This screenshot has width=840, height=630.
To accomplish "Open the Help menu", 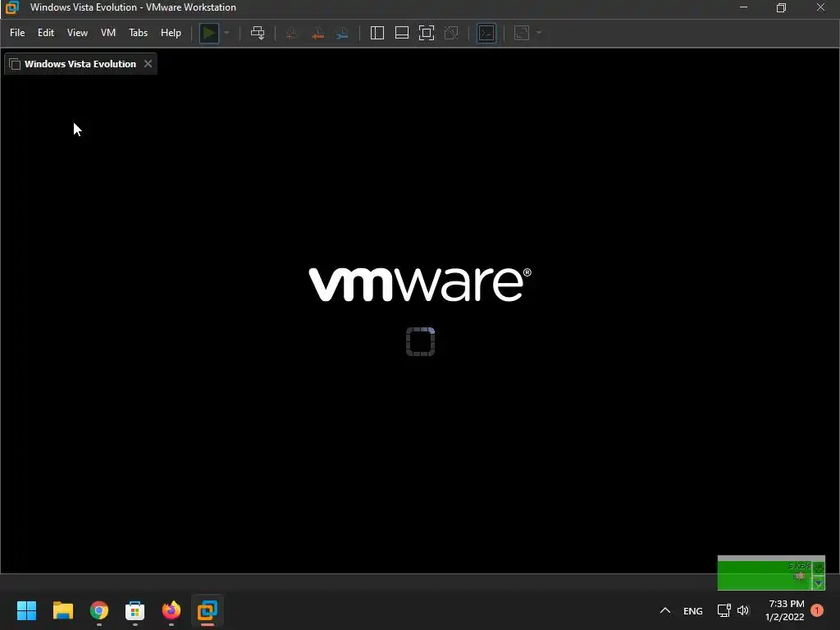I will point(171,33).
